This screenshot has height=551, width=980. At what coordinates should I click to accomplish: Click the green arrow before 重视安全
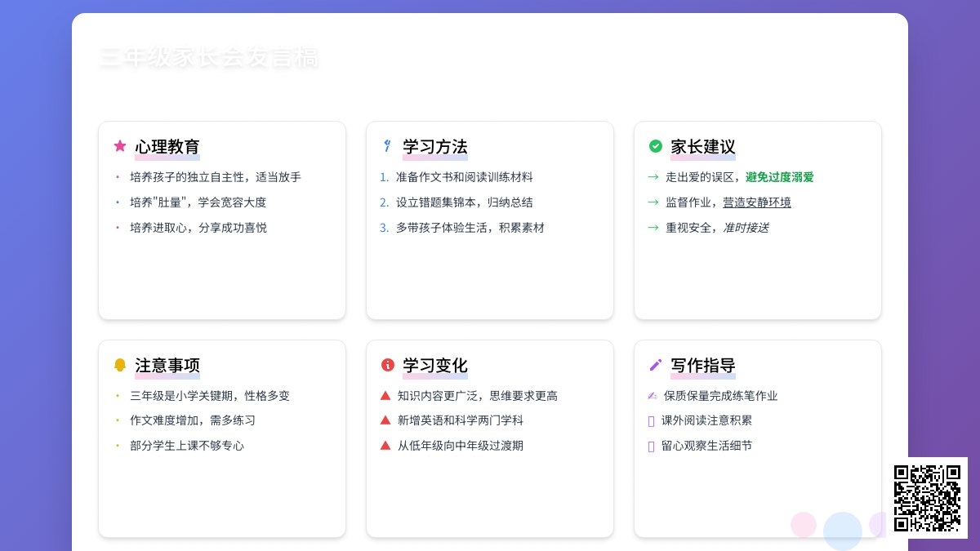coord(653,228)
